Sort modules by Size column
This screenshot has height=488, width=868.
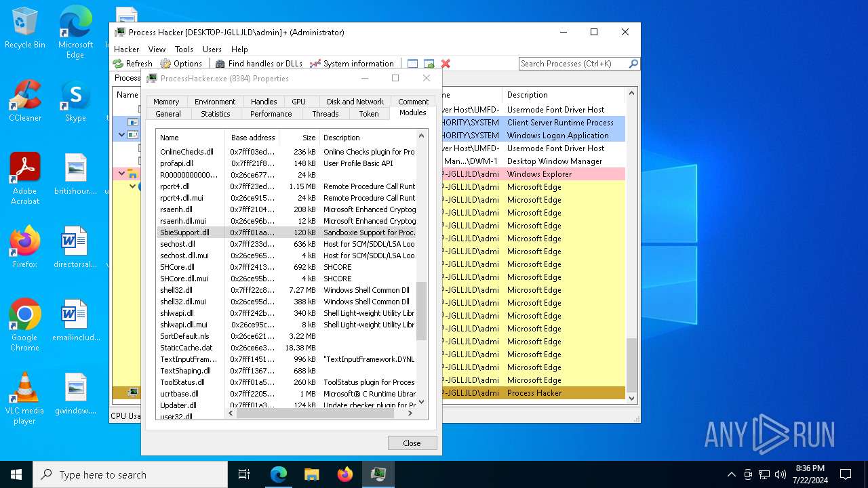299,138
